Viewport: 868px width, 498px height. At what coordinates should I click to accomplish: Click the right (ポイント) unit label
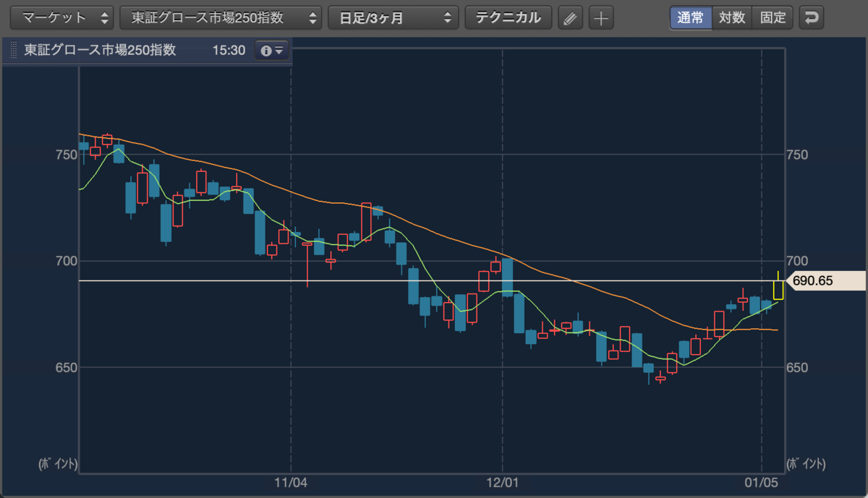tap(805, 464)
